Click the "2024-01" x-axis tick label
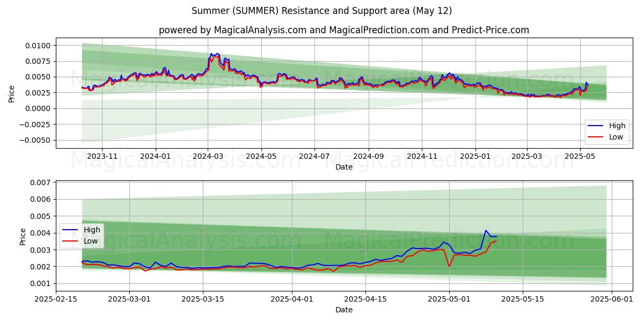 (x=156, y=156)
